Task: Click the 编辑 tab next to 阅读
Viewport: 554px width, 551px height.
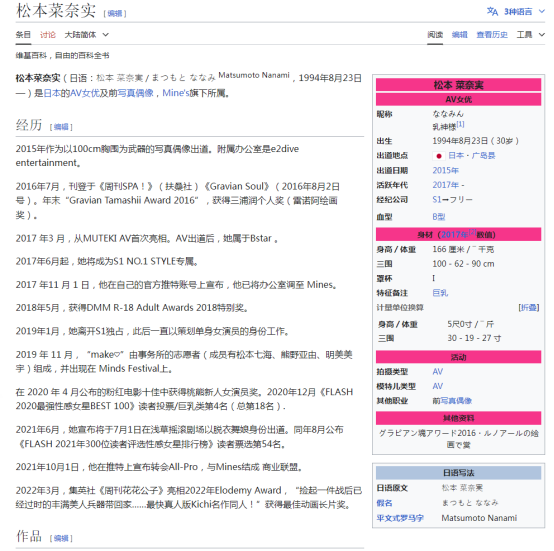Action: [x=459, y=35]
